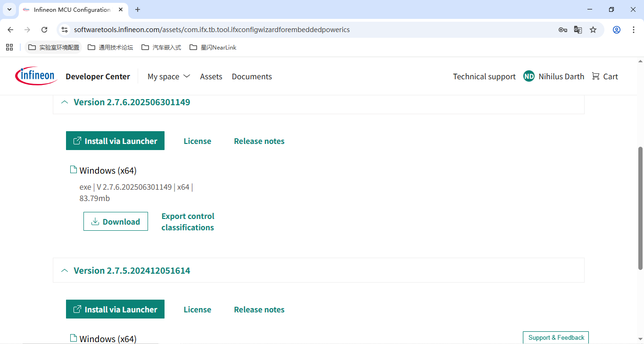Click the browser forward arrow

tap(27, 30)
